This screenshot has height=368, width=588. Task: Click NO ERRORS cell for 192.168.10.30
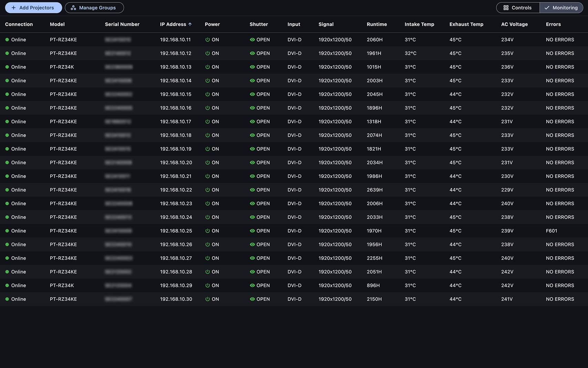[560, 299]
